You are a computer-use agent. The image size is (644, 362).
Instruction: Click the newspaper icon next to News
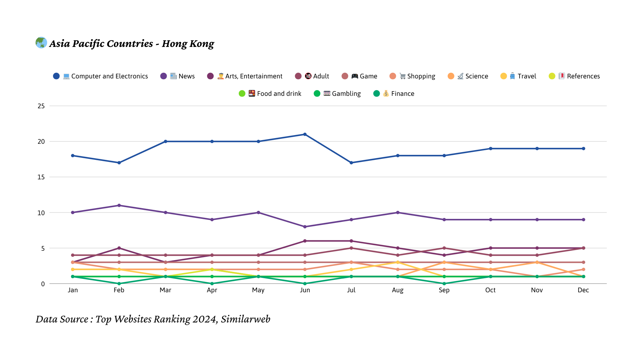point(173,76)
